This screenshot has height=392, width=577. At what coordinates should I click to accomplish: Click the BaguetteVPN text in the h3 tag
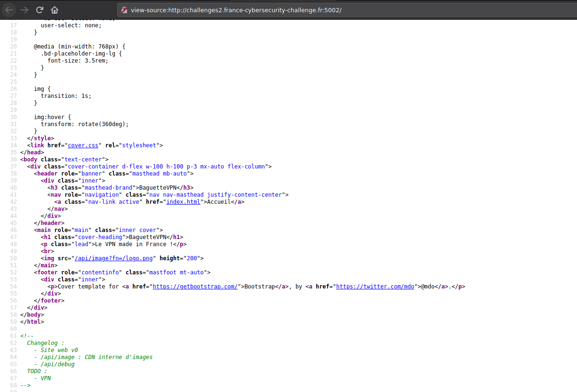click(x=157, y=188)
